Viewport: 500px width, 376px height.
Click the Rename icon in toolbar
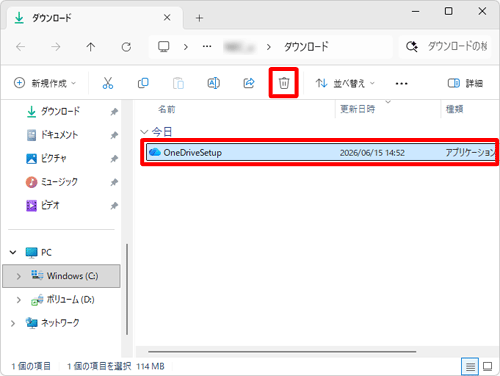pos(213,83)
